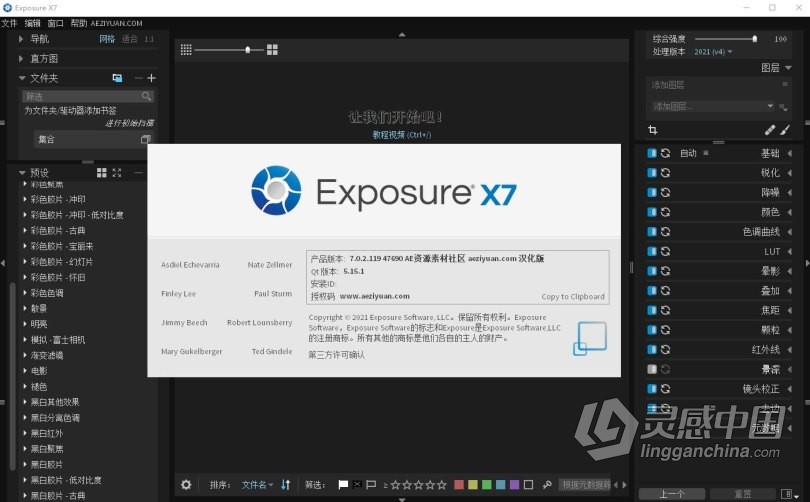Reset the 颜色 panel

tap(665, 212)
